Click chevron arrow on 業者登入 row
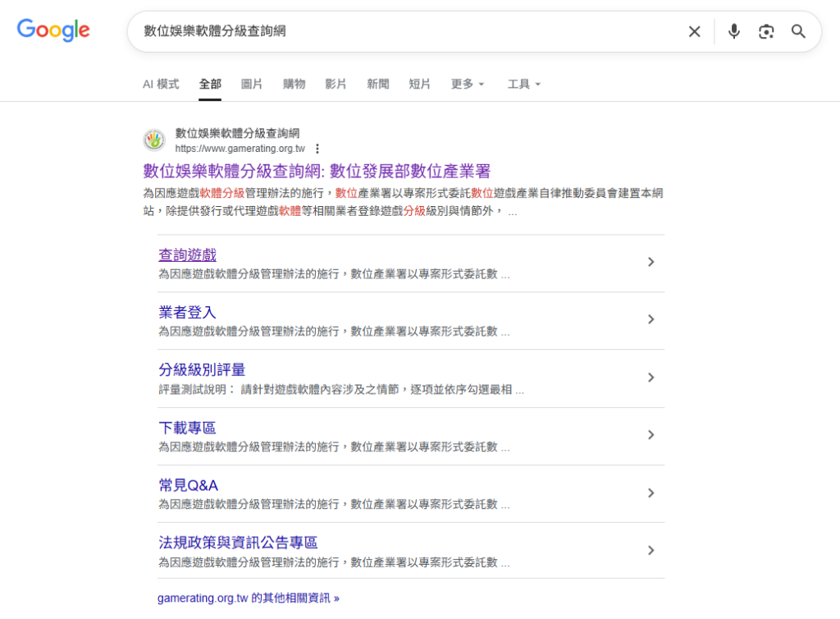840x619 pixels. pos(651,319)
